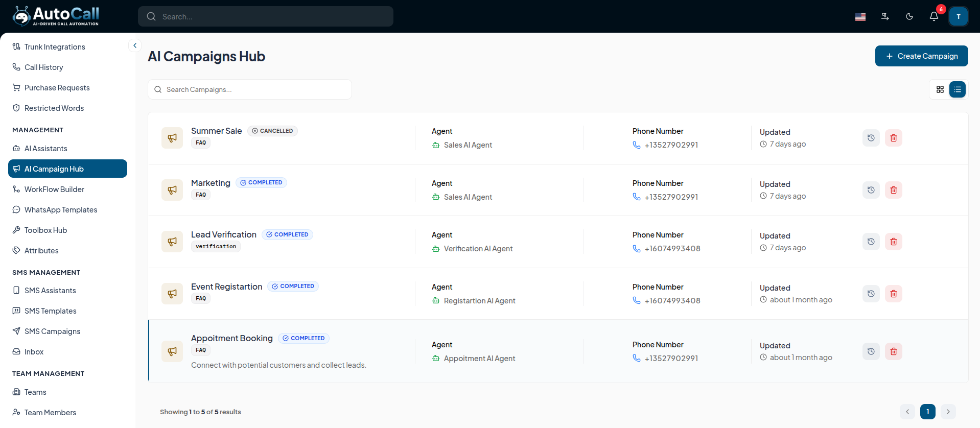Open Summer Sale campaign title
Viewport: 980px width, 428px height.
217,131
